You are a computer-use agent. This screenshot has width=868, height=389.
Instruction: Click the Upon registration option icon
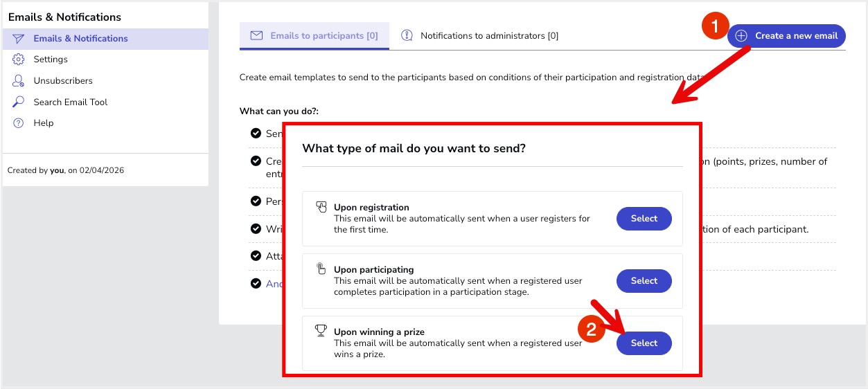tap(321, 206)
